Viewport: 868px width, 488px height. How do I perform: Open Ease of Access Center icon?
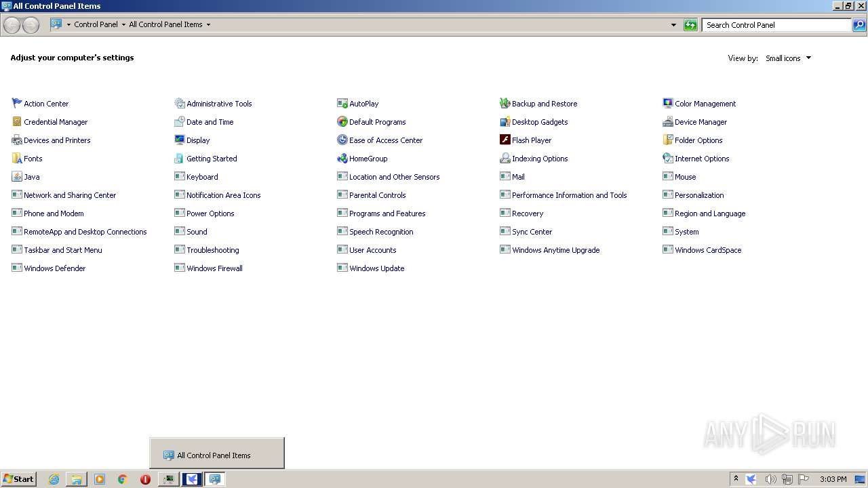coord(342,140)
